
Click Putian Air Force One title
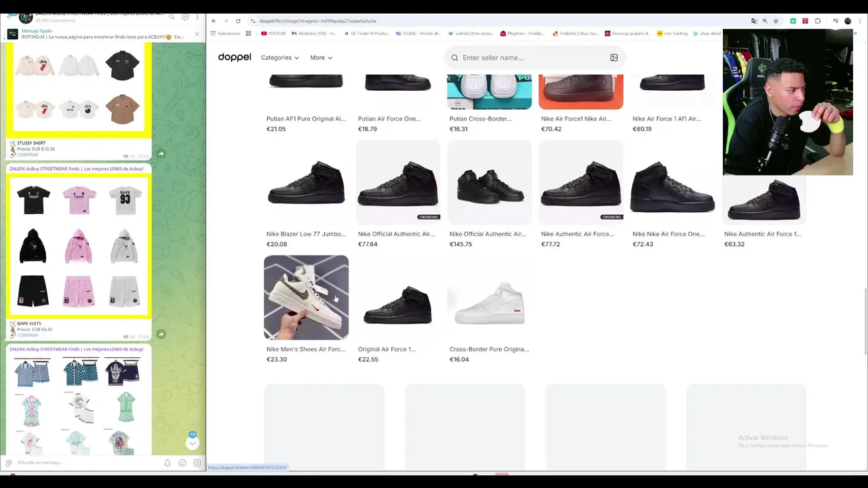(389, 119)
